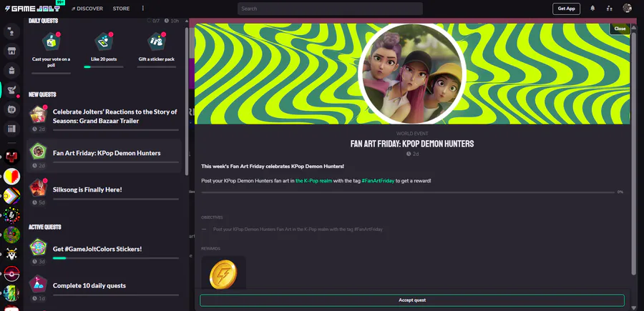
Task: Open the Store tab
Action: click(x=121, y=8)
